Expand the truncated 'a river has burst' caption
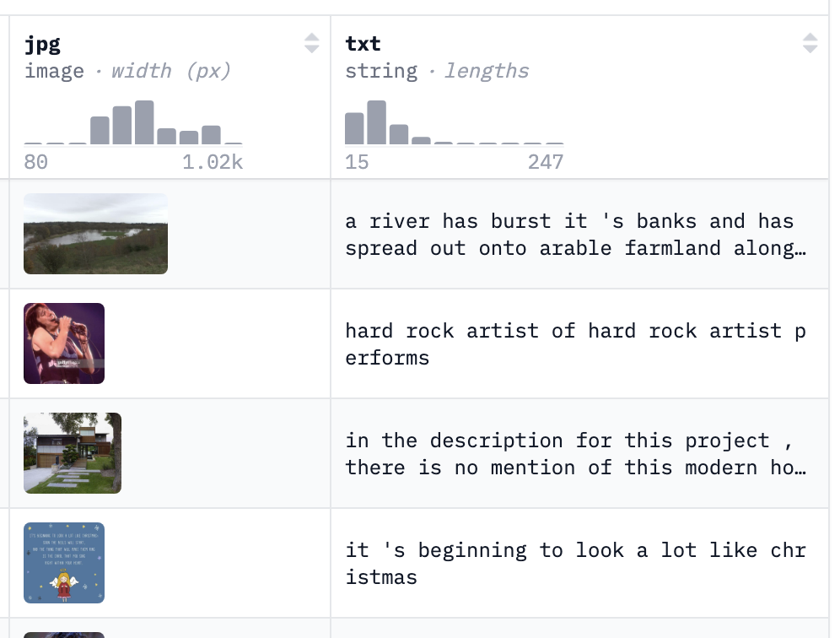Viewport: 840px width, 638px height. (569, 235)
